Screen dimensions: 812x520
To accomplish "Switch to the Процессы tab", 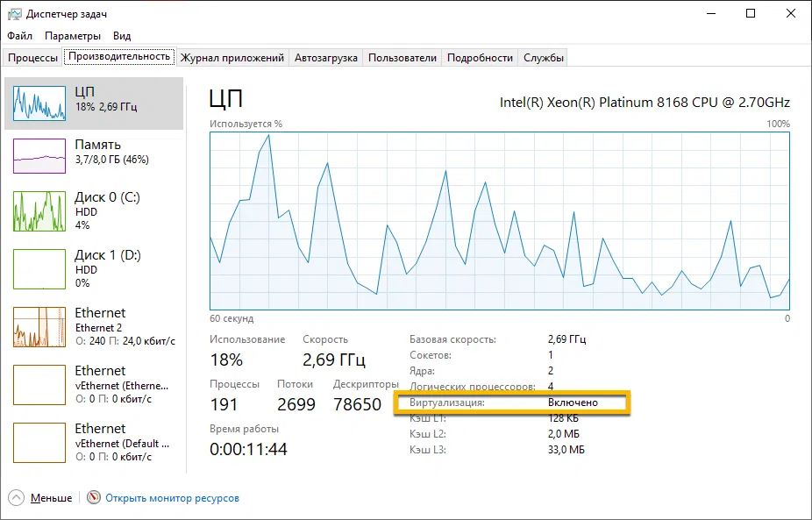I will click(32, 58).
